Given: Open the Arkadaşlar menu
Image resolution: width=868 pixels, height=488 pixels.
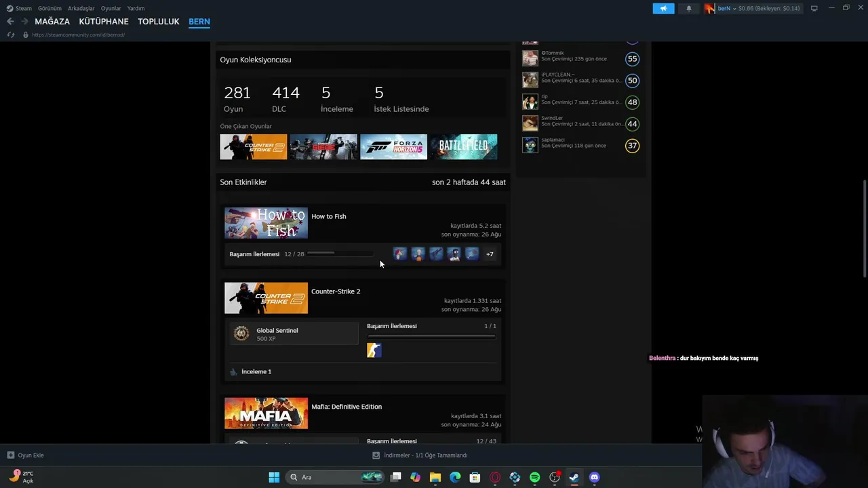Looking at the screenshot, I should pos(81,8).
